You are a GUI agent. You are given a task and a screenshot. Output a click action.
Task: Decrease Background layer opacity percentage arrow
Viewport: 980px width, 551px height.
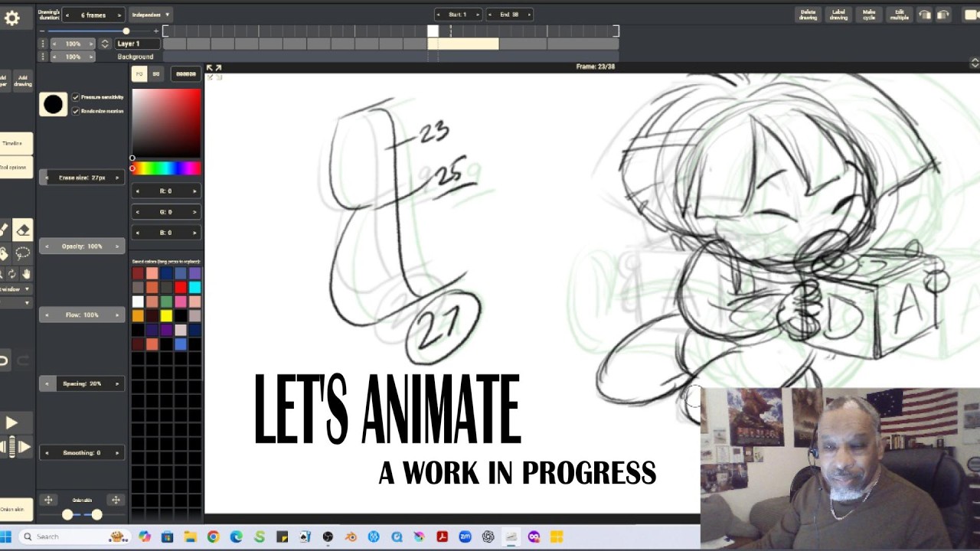pyautogui.click(x=54, y=57)
